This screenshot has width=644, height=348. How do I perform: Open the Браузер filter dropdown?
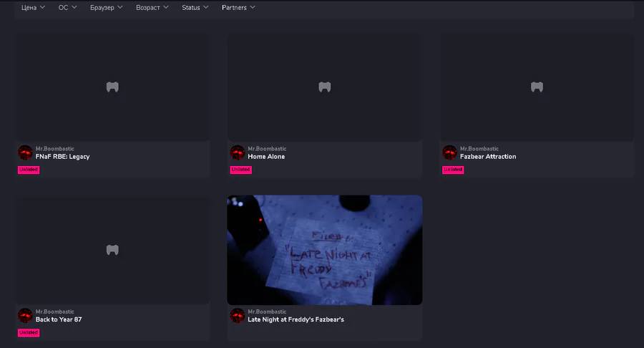click(x=107, y=7)
